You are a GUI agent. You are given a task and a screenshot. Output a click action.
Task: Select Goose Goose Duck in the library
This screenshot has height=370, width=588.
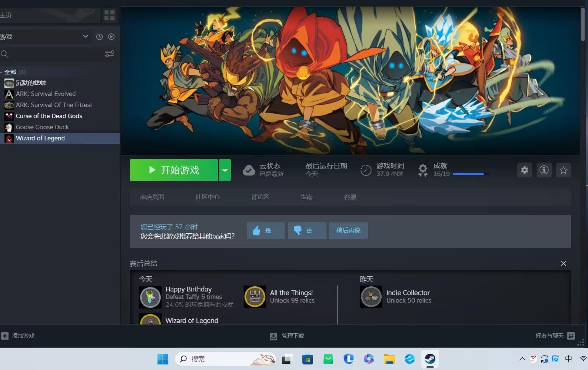click(60, 127)
